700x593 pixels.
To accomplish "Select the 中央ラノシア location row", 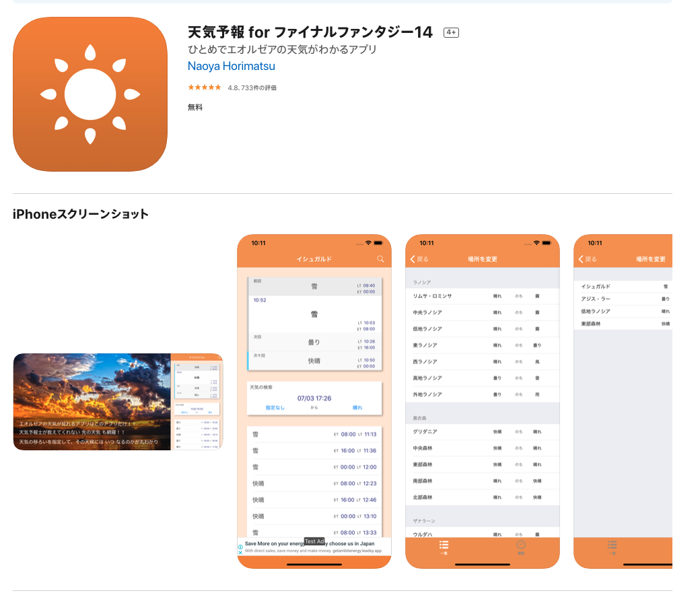I will click(482, 312).
